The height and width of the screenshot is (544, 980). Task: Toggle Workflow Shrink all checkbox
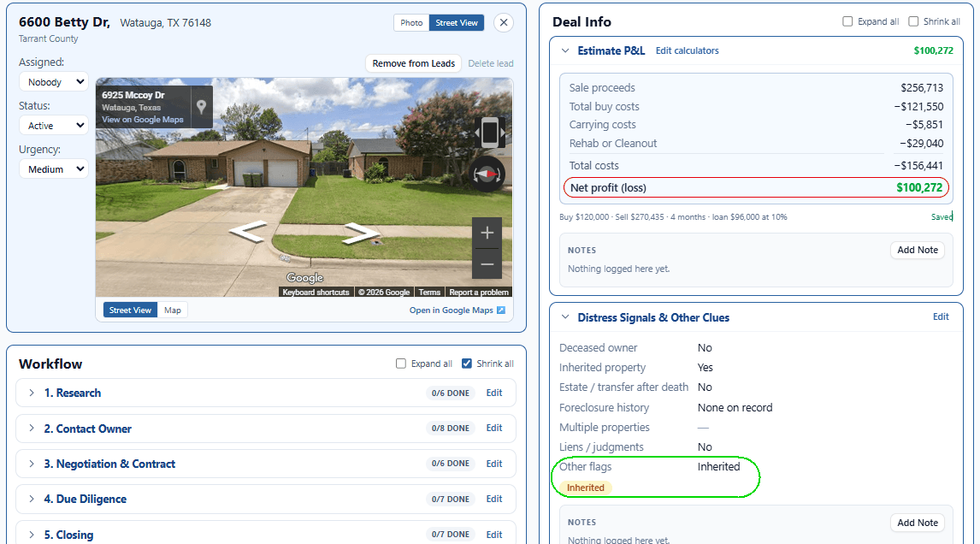coord(466,364)
